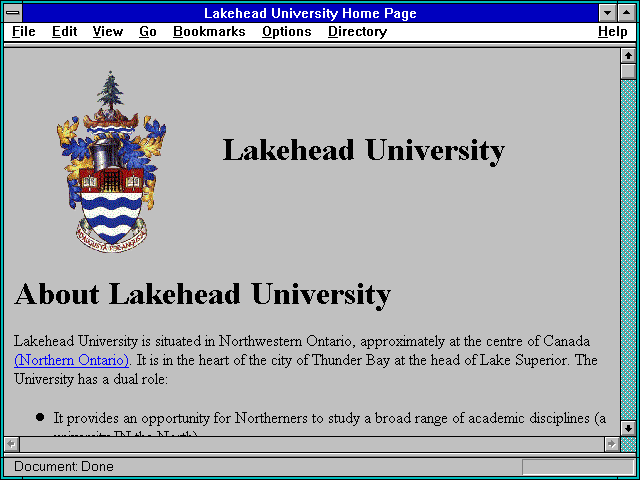Click the vertical scrollbar up arrow

[x=628, y=55]
